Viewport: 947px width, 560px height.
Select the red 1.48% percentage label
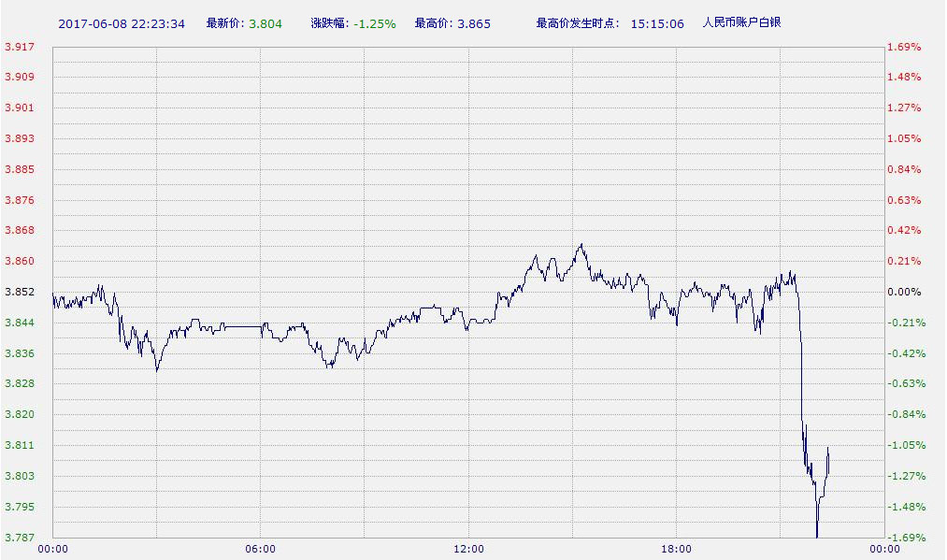(904, 77)
